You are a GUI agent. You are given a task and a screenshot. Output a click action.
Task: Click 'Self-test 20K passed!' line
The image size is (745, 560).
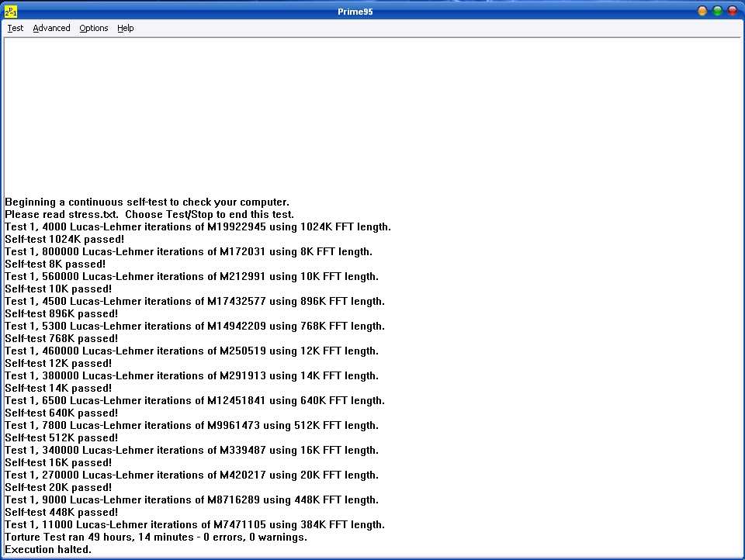58,487
